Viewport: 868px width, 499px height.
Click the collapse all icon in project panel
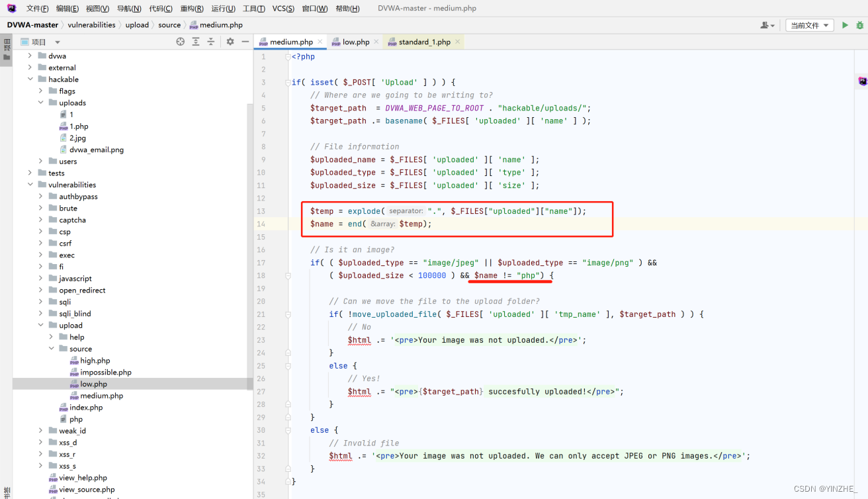(x=211, y=42)
